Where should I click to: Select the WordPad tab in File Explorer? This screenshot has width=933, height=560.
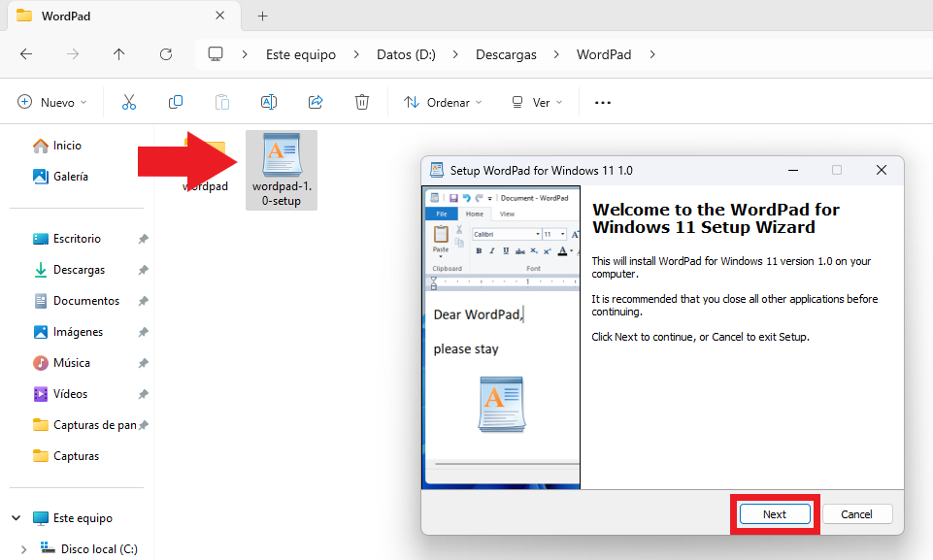[122, 16]
